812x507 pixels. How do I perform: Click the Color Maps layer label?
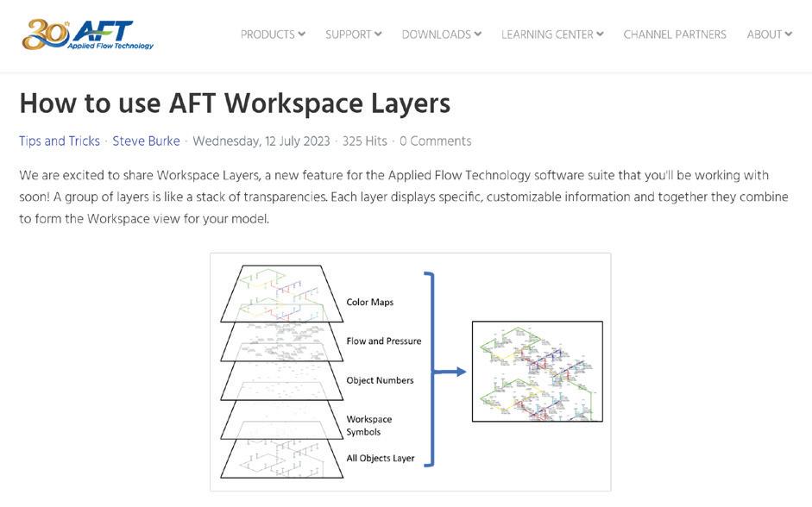pyautogui.click(x=369, y=302)
